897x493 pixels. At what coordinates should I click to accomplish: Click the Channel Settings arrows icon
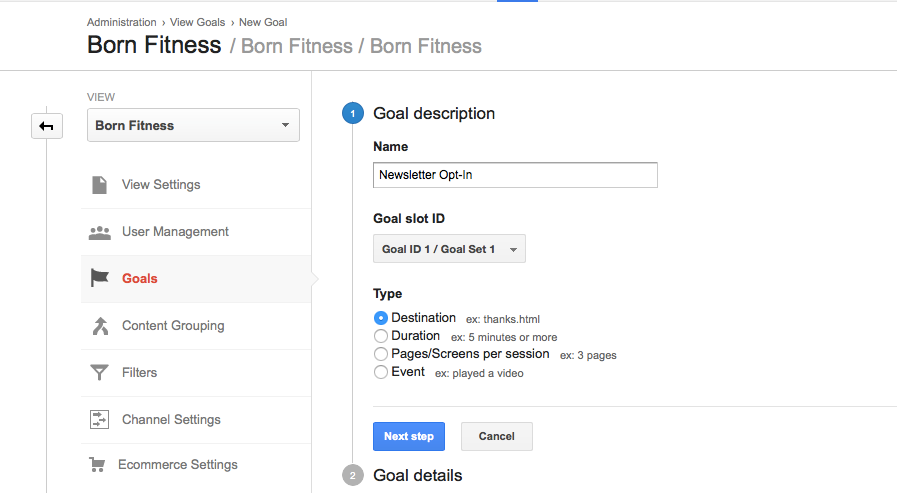point(100,420)
